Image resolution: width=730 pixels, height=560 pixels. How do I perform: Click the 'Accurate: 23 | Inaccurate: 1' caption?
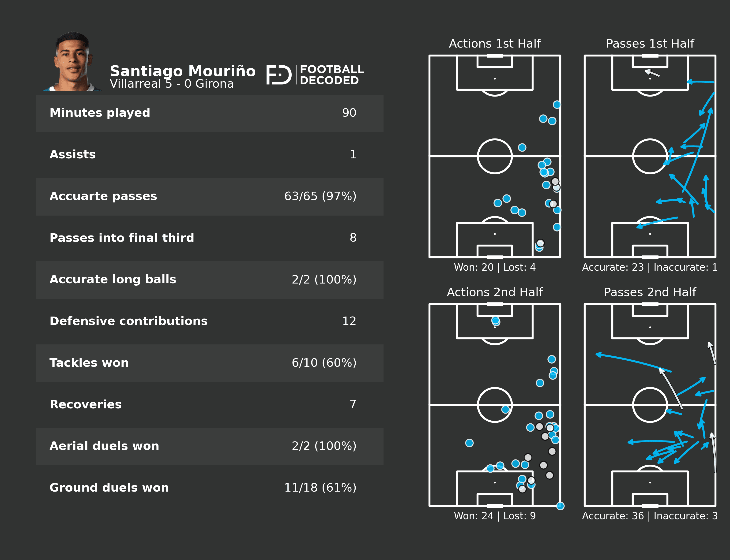[650, 267]
